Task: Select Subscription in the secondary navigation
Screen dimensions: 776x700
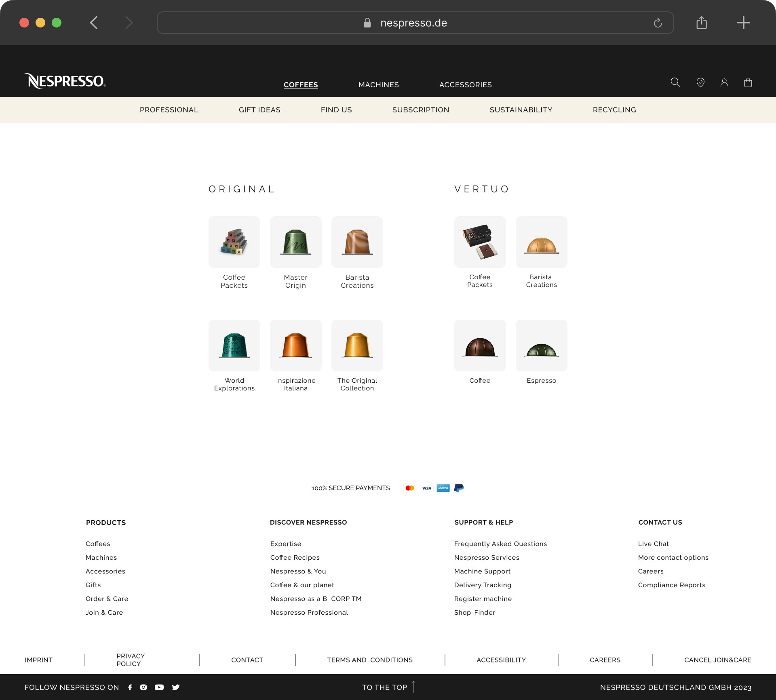Action: (x=420, y=110)
